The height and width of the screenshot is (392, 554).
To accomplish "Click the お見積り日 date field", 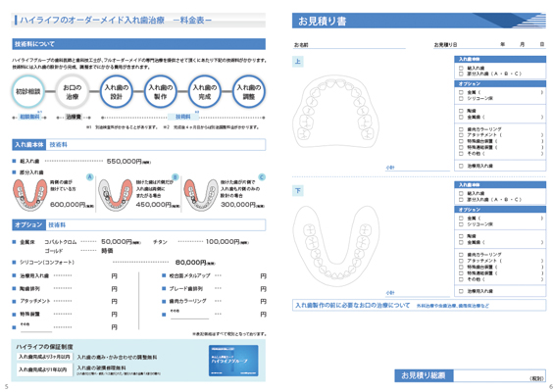I will click(489, 45).
